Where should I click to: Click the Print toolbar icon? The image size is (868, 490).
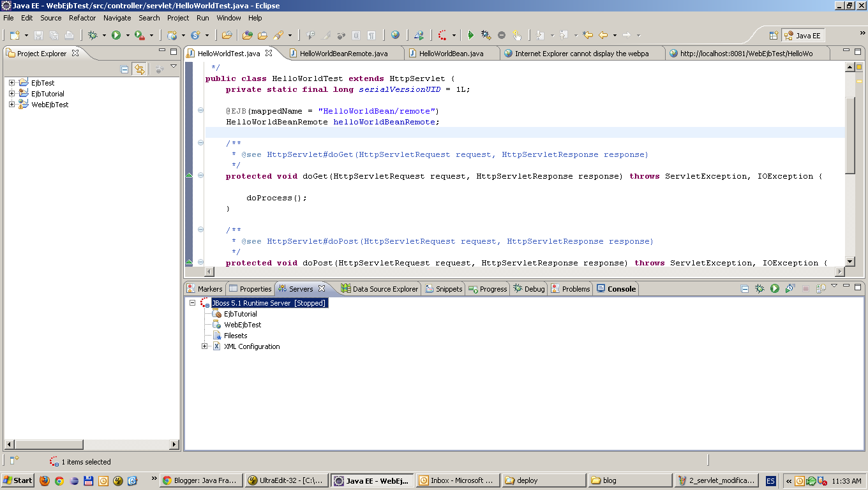coord(68,36)
